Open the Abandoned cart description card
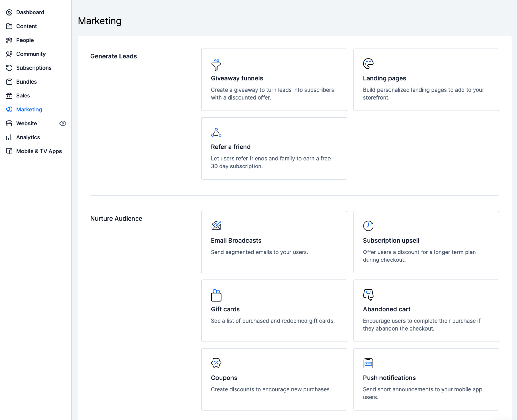Screen dimensions: 517x420 tap(421, 325)
